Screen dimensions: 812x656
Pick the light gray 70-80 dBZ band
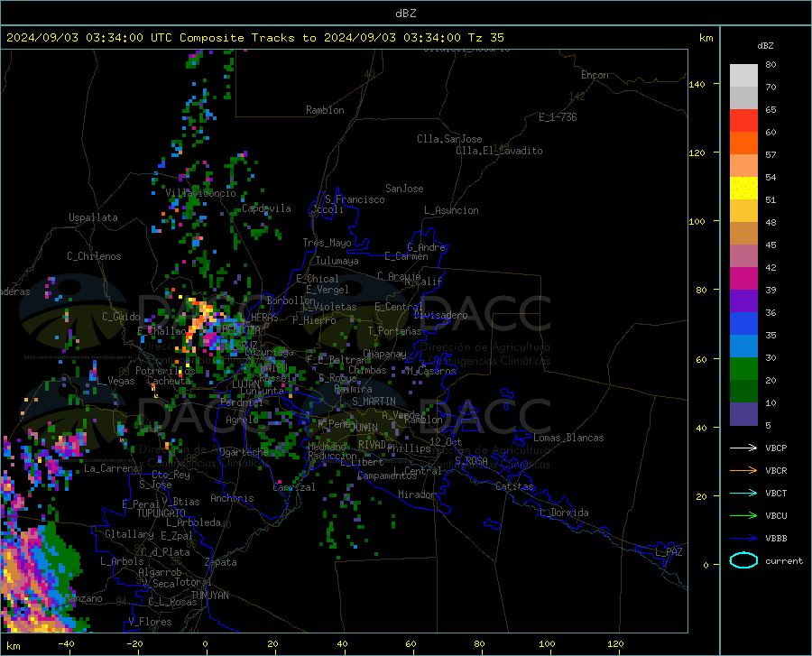(743, 76)
